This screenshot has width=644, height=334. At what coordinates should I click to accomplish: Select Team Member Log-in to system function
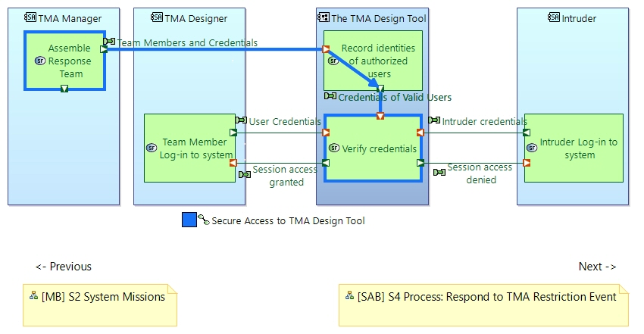189,148
